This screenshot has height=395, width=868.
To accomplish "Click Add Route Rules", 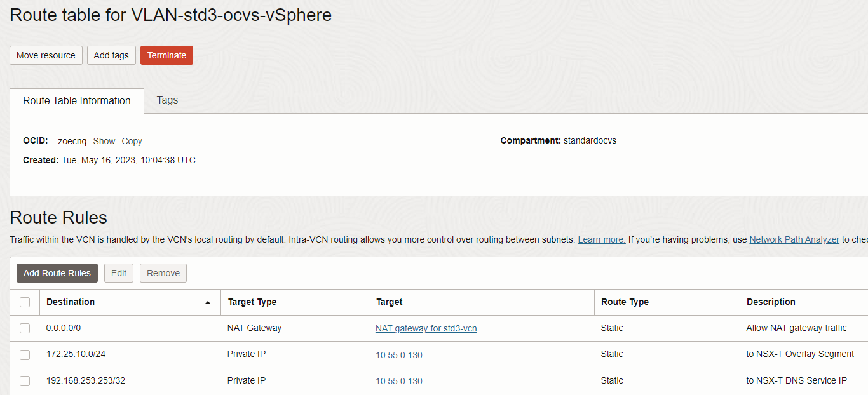I will [57, 273].
